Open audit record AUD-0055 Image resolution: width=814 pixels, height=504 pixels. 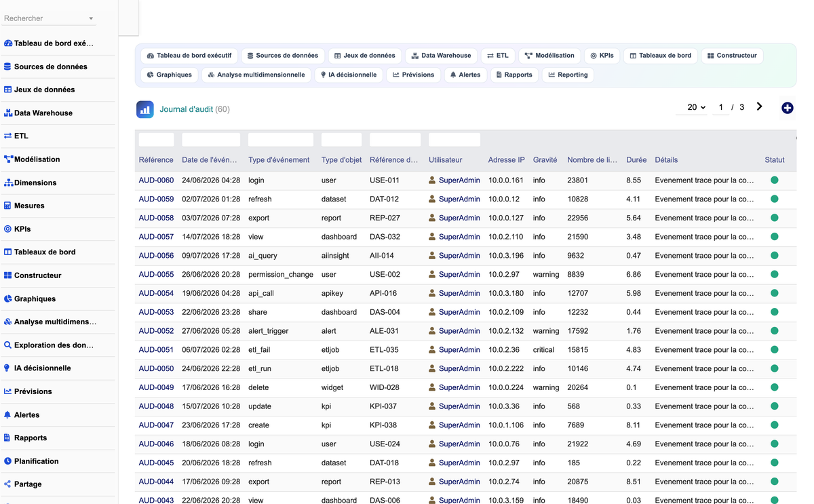pyautogui.click(x=156, y=275)
